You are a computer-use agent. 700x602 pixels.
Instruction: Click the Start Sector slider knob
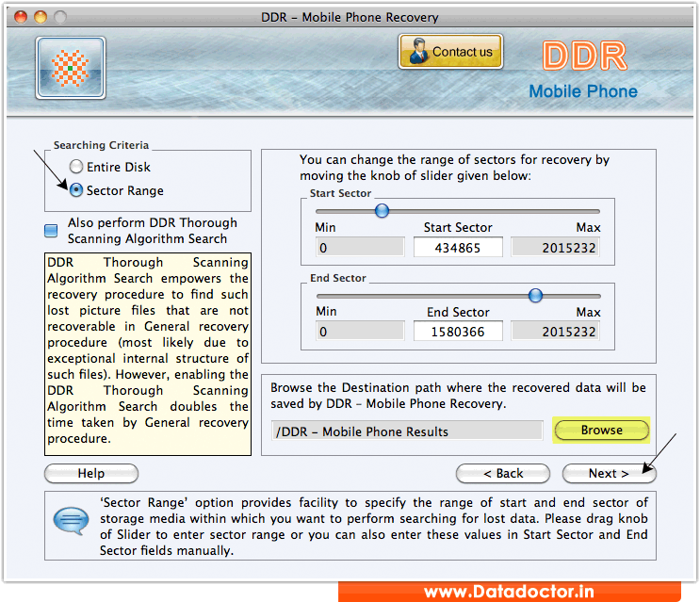(x=382, y=211)
